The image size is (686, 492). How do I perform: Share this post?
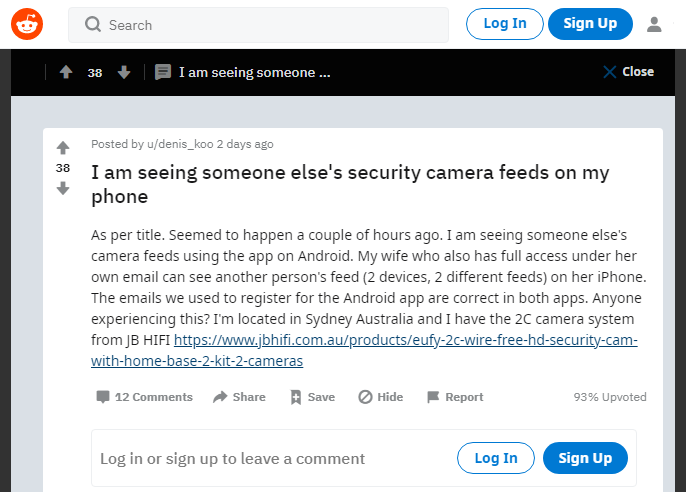239,397
